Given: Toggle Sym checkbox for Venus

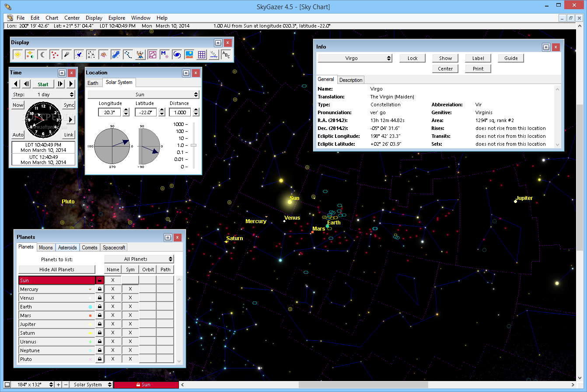Looking at the screenshot, I should [x=130, y=298].
